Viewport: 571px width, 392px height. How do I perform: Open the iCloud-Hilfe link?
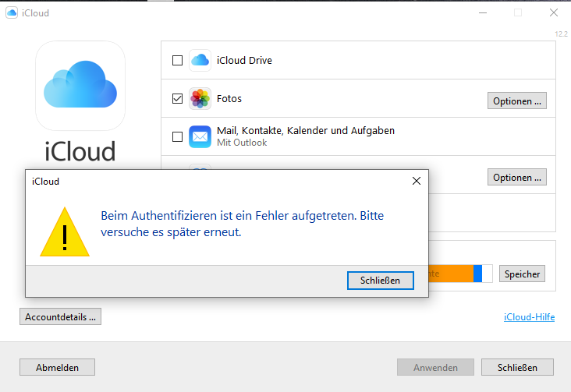click(x=530, y=317)
